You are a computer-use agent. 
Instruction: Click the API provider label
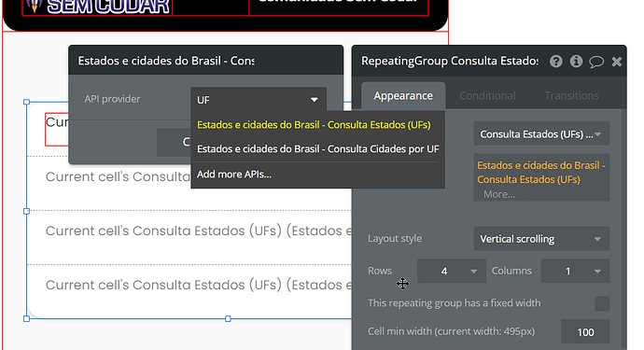coord(112,99)
